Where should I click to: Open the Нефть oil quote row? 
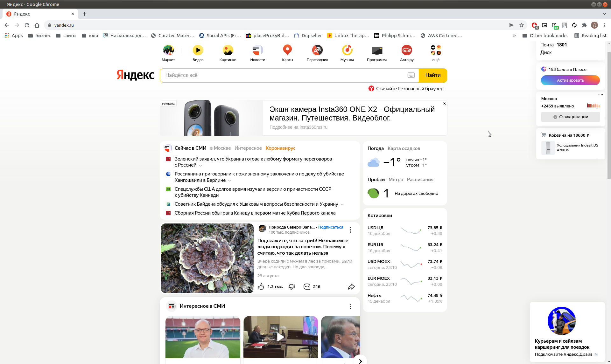point(405,299)
